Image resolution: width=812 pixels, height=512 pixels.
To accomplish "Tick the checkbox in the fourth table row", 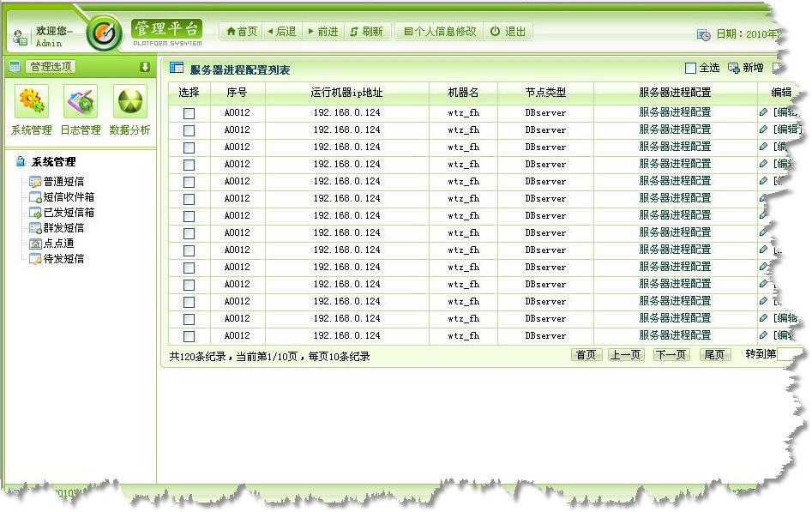I will (x=189, y=165).
